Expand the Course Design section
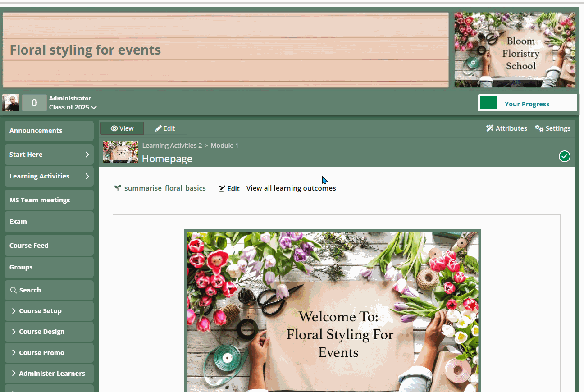 click(x=49, y=332)
